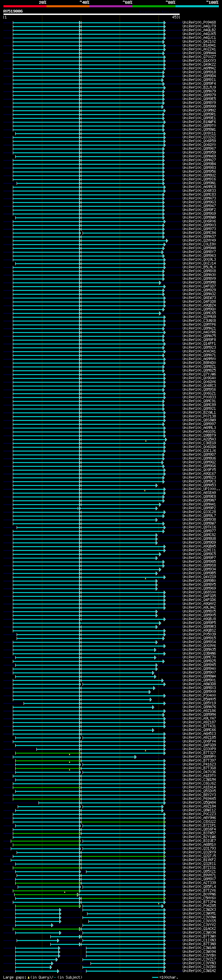
Task: Select hit label UniRef100_Q4VZG9
Action: tap(199, 577)
